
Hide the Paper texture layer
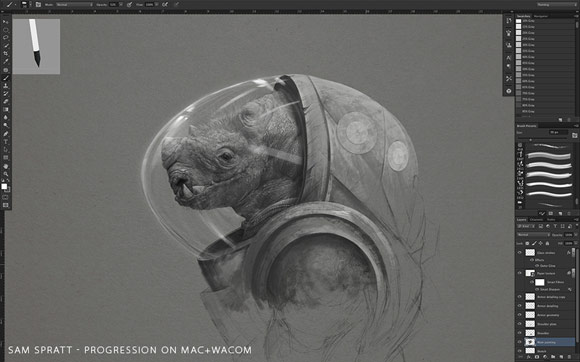(520, 273)
